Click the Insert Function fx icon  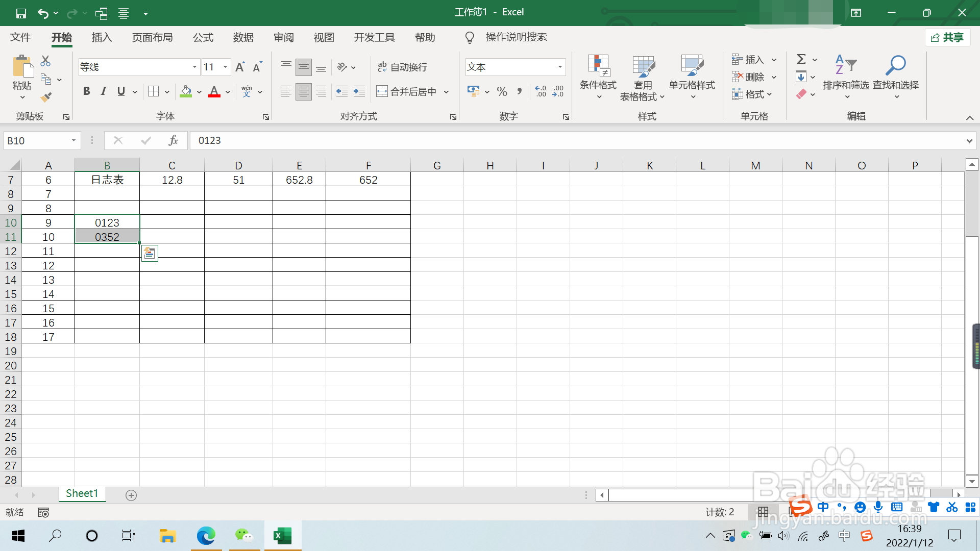pyautogui.click(x=173, y=140)
